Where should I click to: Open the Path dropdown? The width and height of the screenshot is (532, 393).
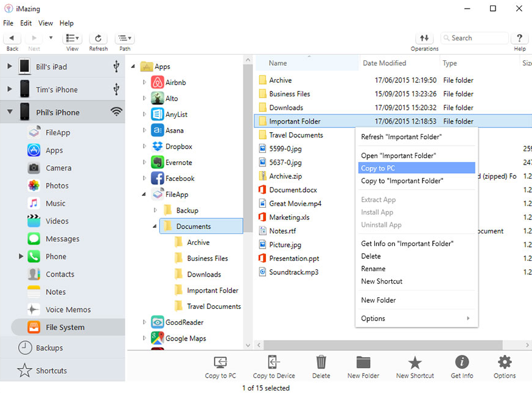[x=125, y=38]
